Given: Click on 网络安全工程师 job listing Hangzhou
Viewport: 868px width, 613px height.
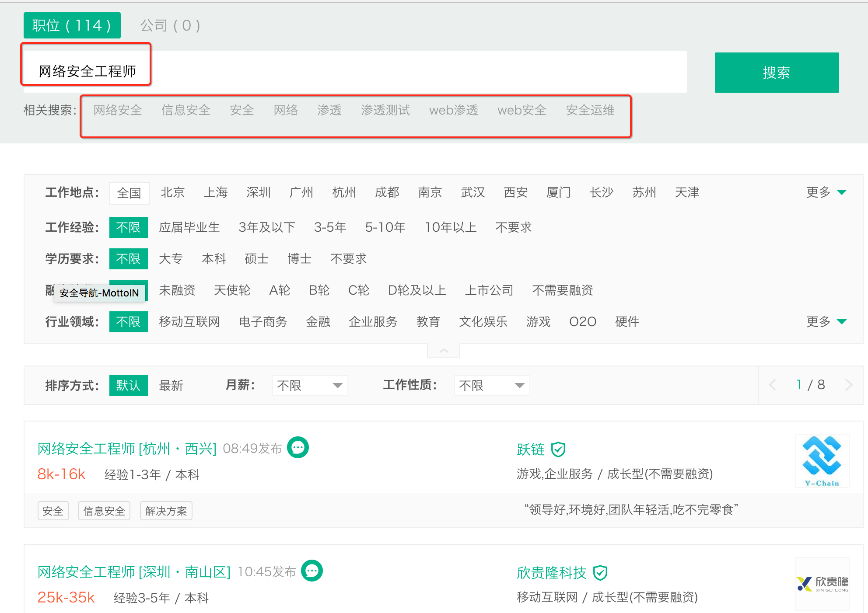Looking at the screenshot, I should (126, 446).
